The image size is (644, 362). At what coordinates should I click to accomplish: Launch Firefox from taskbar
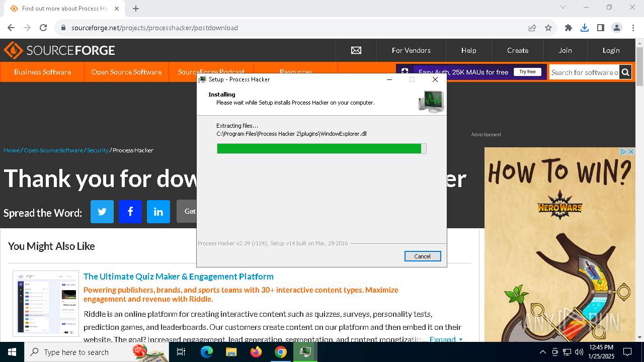click(x=256, y=352)
